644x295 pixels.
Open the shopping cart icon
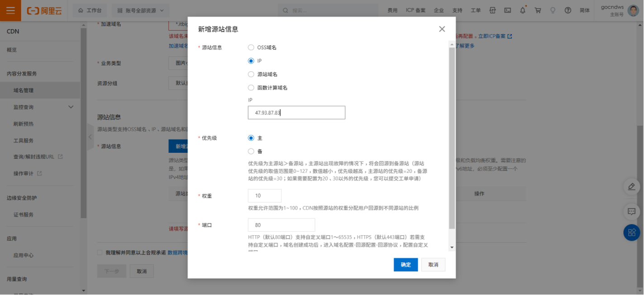[x=538, y=10]
